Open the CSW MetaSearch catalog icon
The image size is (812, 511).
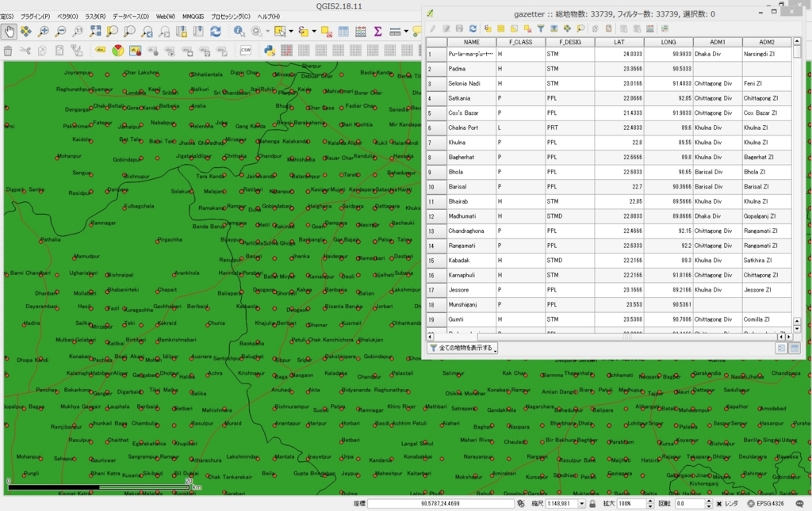[246, 50]
